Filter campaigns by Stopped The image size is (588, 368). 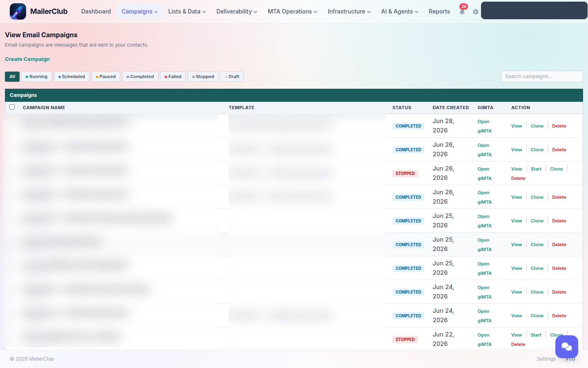(x=203, y=76)
